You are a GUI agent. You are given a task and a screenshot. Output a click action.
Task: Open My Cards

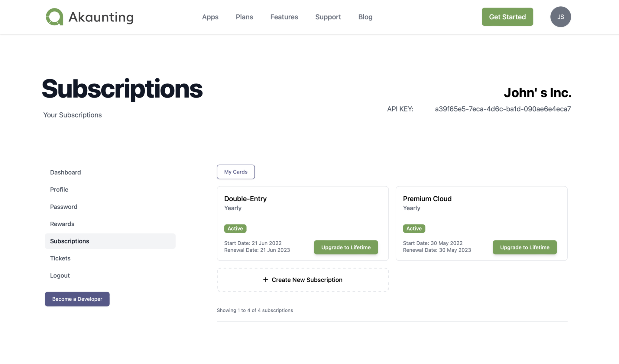click(236, 172)
